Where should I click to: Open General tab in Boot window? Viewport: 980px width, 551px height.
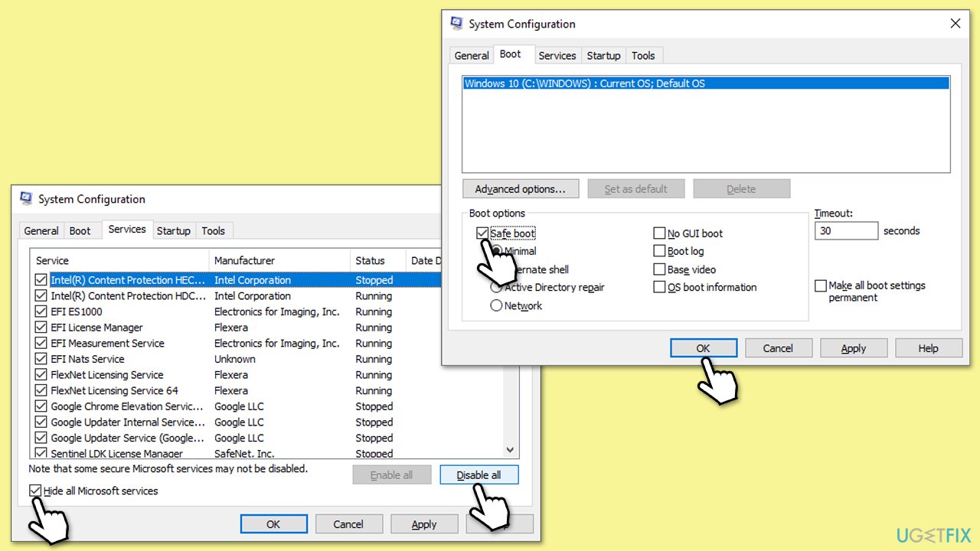coord(472,56)
